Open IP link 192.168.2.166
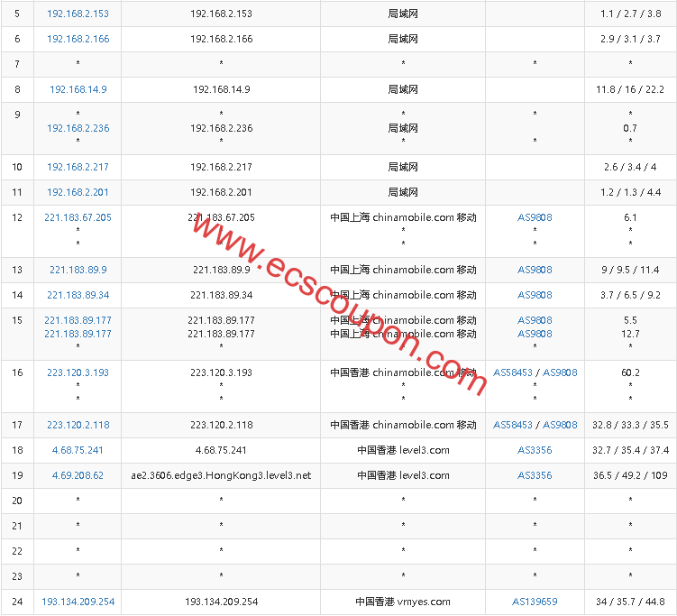The image size is (677, 616). tap(78, 39)
